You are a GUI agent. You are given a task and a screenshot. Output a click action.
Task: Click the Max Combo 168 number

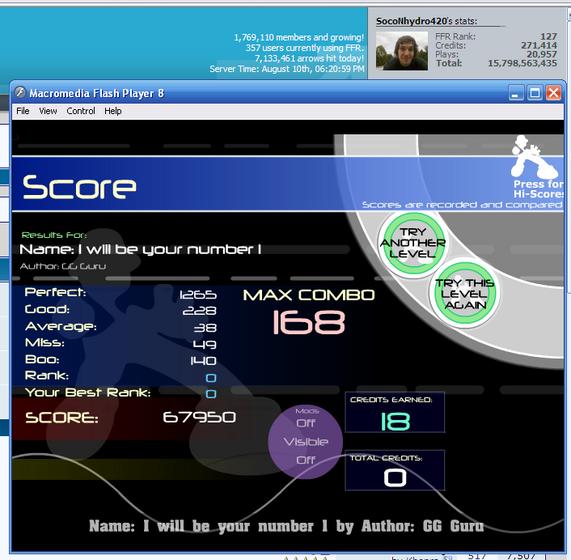309,322
